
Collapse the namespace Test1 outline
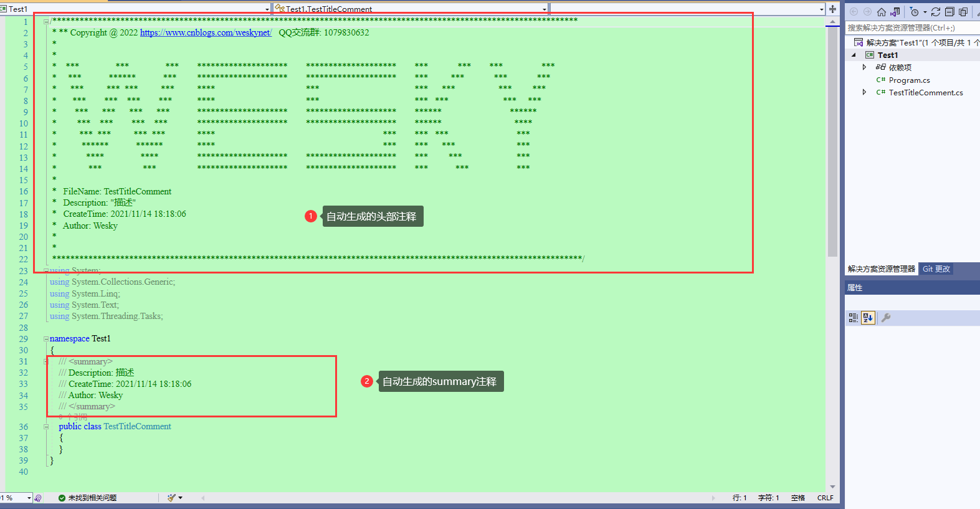tap(46, 339)
